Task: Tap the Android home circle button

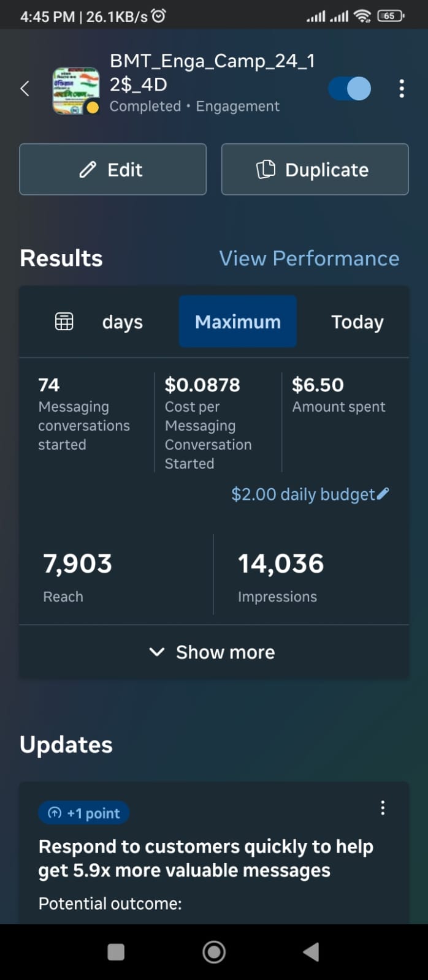Action: tap(214, 952)
